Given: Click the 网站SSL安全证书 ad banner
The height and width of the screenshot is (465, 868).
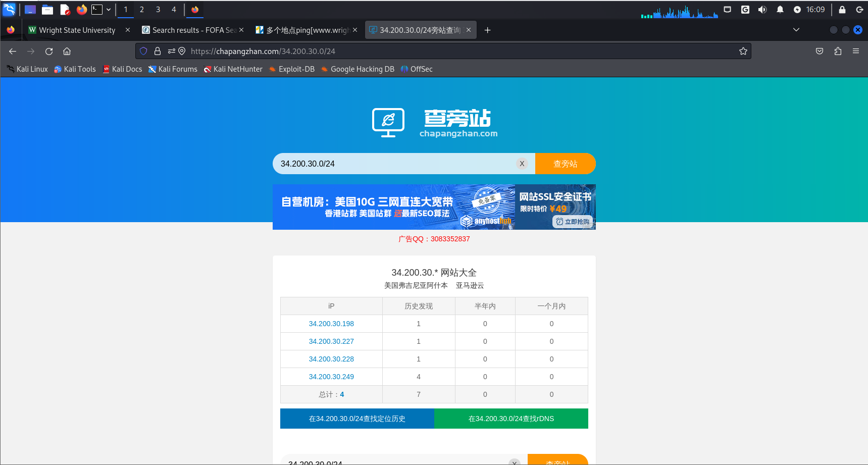Looking at the screenshot, I should [555, 207].
